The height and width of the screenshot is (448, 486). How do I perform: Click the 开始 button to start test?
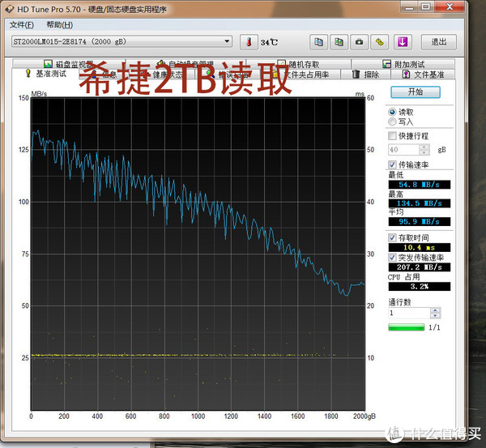tap(416, 92)
